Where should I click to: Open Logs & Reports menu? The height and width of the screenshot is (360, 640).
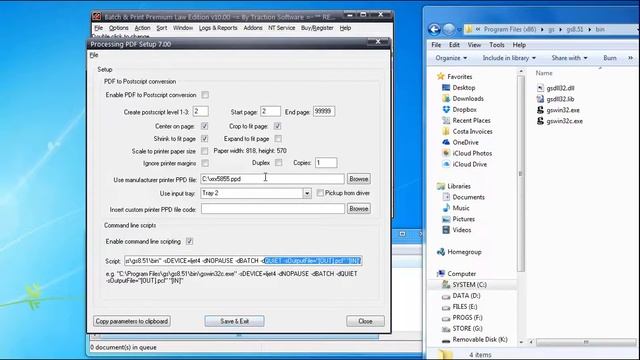[x=218, y=28]
